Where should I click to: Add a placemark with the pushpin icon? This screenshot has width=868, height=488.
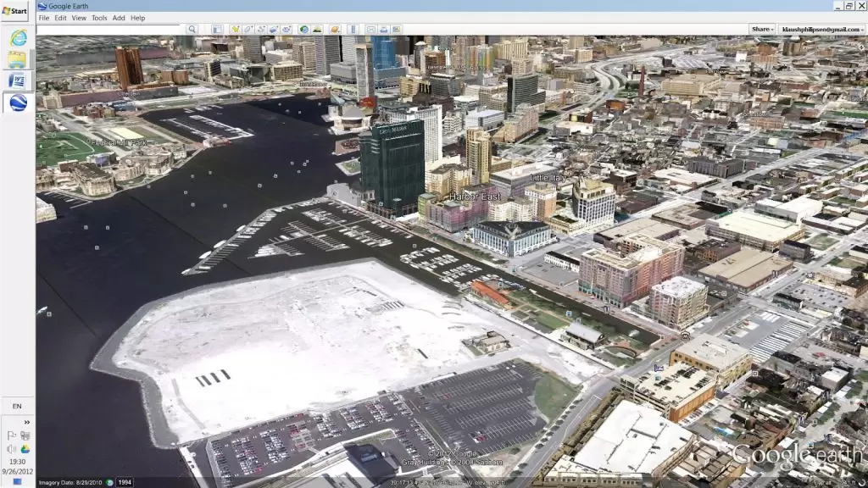tap(235, 30)
